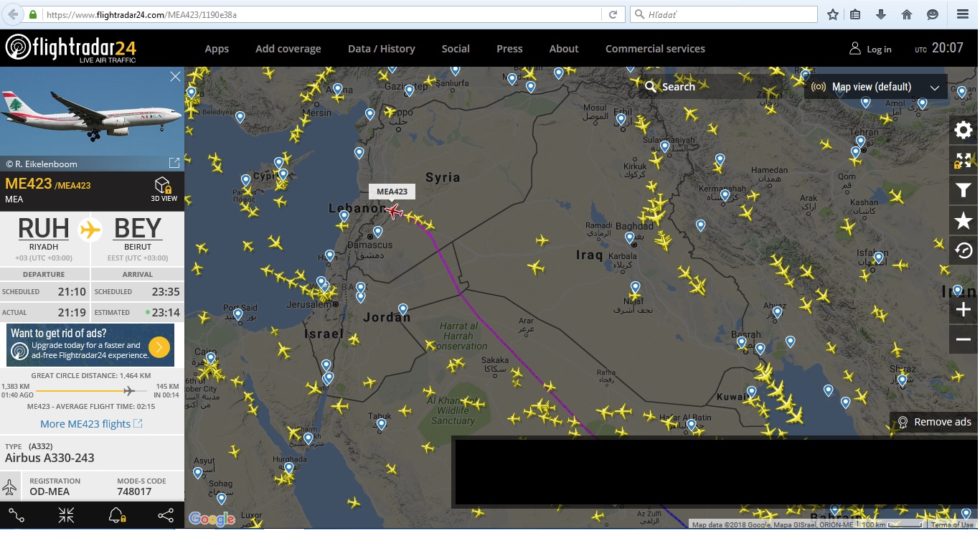Open the map settings gear icon
This screenshot has width=980, height=551.
963,130
